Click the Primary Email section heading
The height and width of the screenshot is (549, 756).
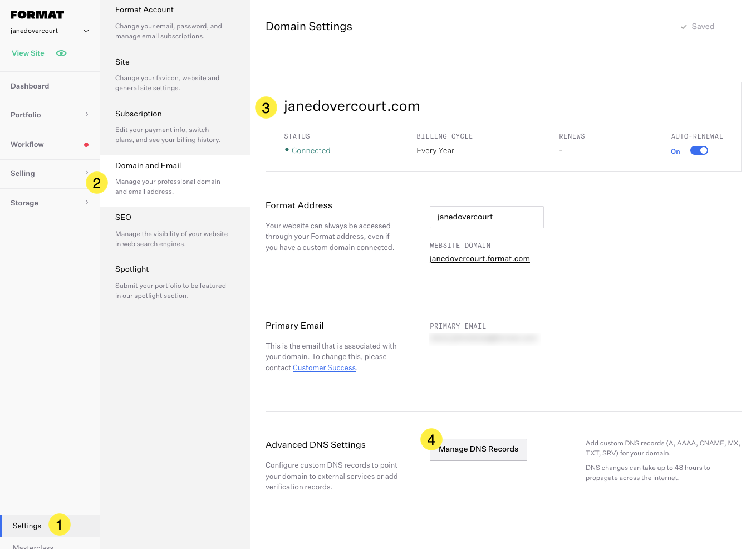294,326
